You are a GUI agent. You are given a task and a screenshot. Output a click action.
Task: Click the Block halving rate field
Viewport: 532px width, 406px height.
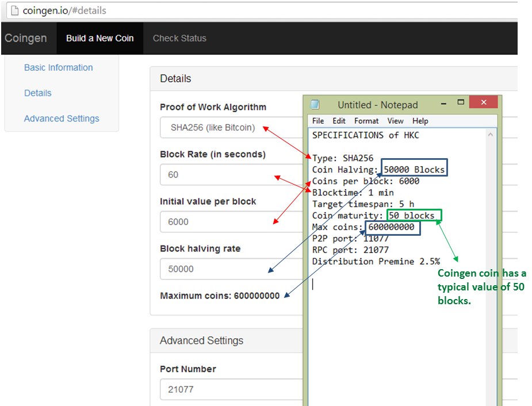[231, 269]
